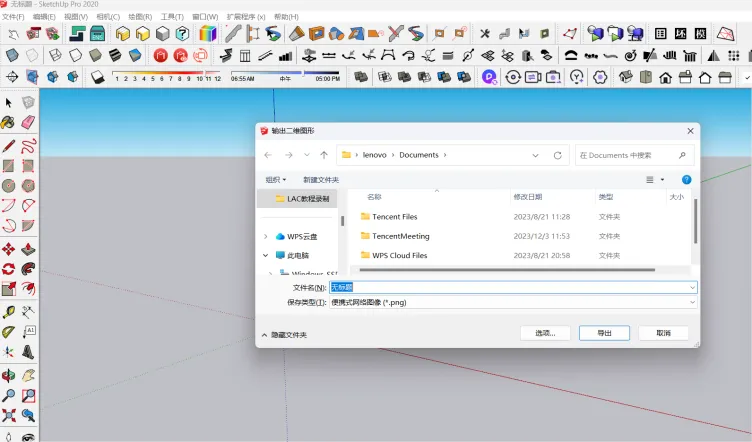Activate the Move tool

[x=9, y=249]
